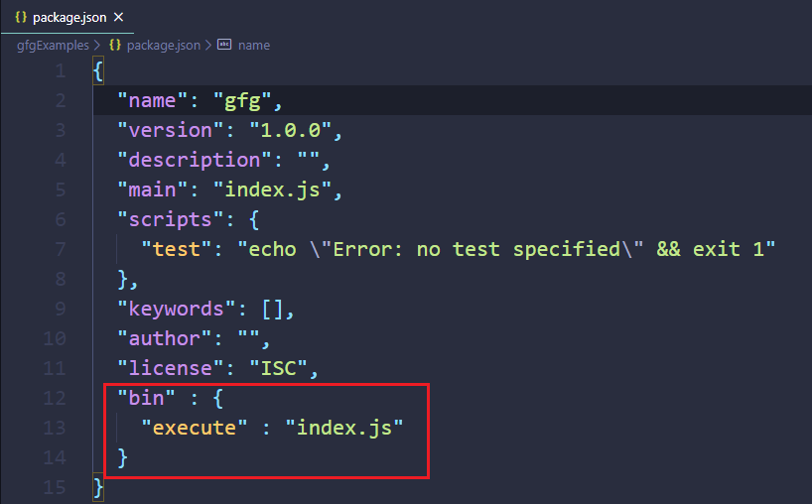Screen dimensions: 812x504
Task: Click the "bin" key on line 12
Action: point(146,398)
